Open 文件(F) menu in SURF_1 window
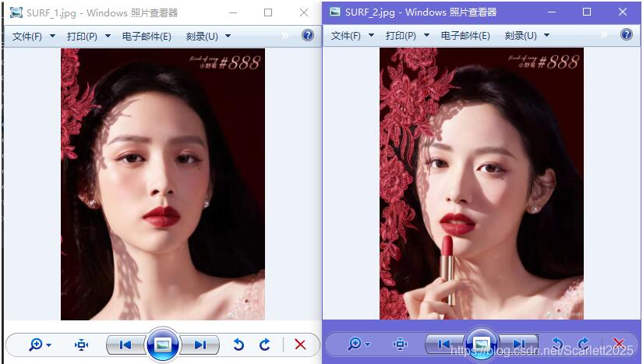Screen dimensions: 643x364 [28, 37]
